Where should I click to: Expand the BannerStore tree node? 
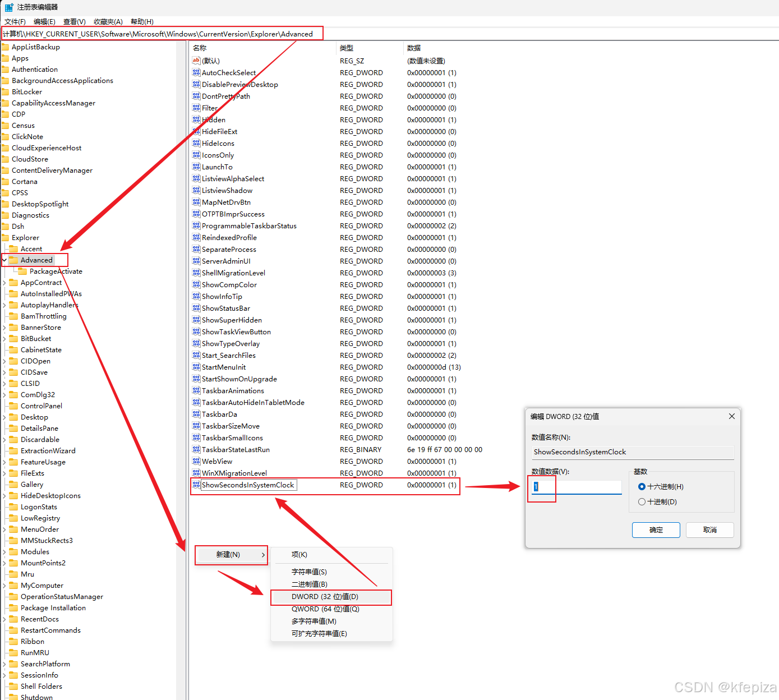point(4,328)
